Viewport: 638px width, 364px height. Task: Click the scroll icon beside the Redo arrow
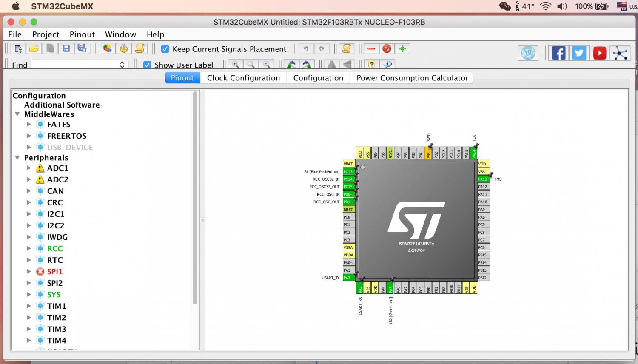(347, 48)
